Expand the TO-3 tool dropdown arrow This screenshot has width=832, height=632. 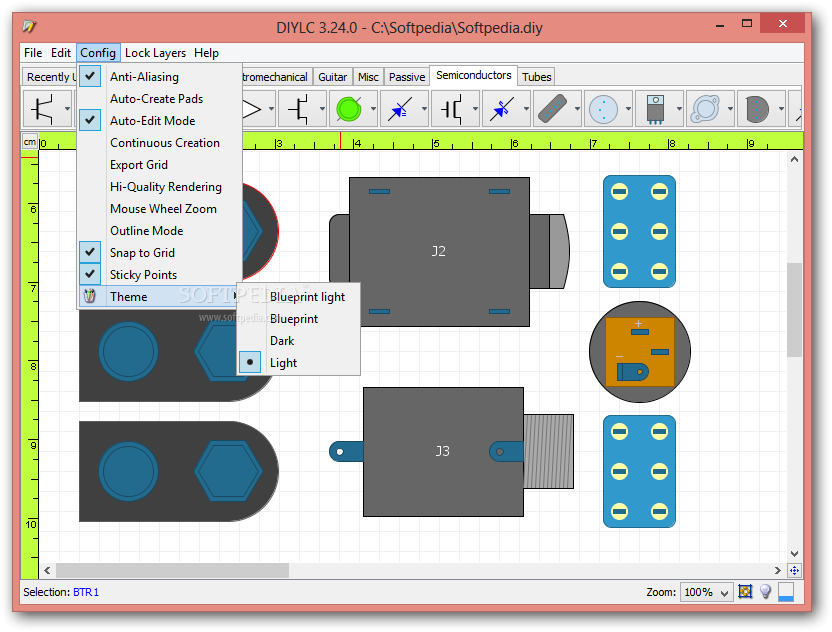pyautogui.click(x=730, y=109)
